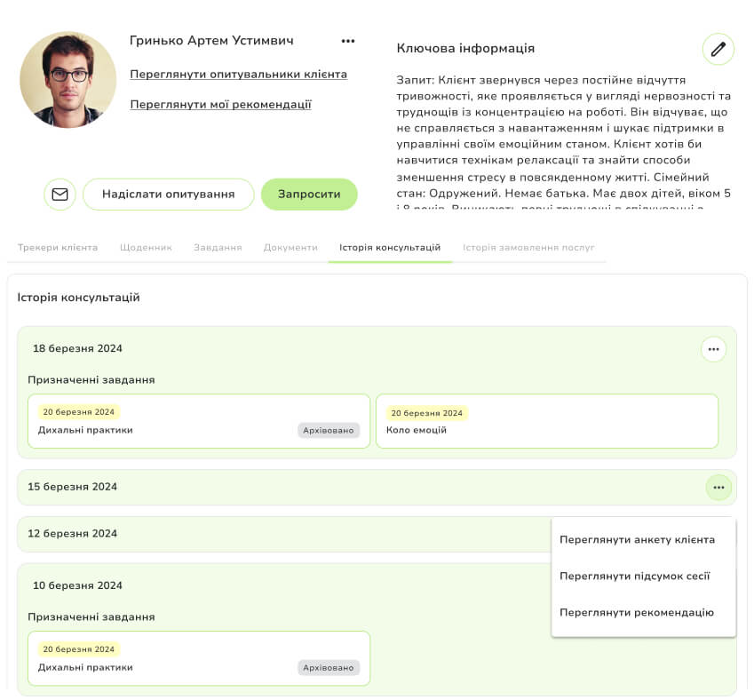Switch to Трекери клієнта tab
This screenshot has height=700, width=754.
pyautogui.click(x=58, y=248)
